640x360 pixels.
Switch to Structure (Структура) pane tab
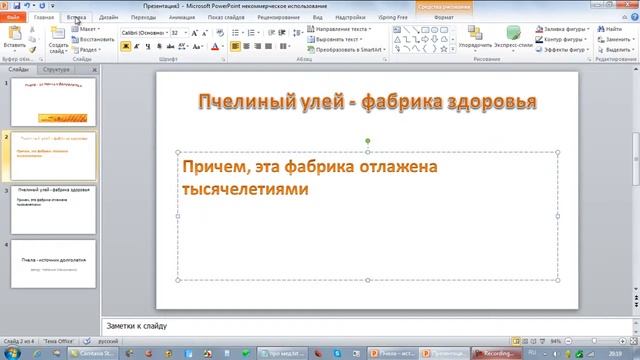point(56,69)
